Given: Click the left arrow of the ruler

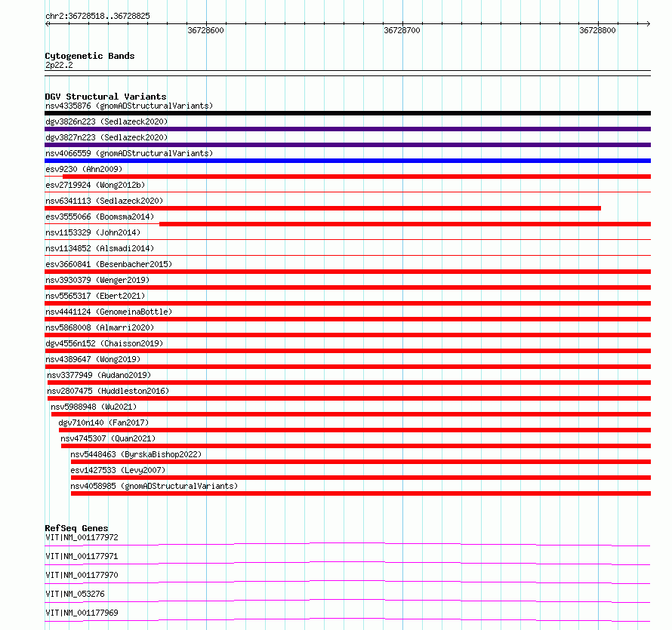Looking at the screenshot, I should pyautogui.click(x=48, y=23).
